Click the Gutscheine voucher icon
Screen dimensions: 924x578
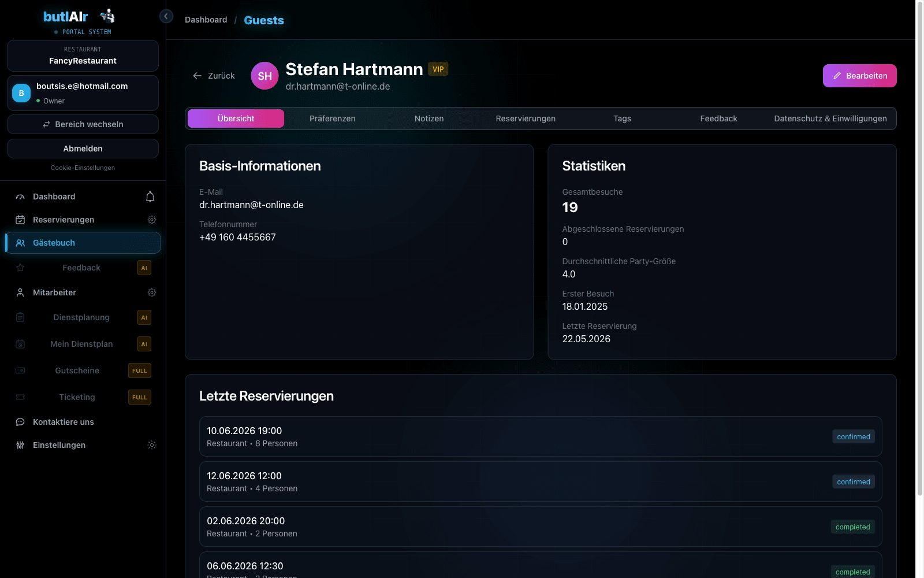point(20,370)
